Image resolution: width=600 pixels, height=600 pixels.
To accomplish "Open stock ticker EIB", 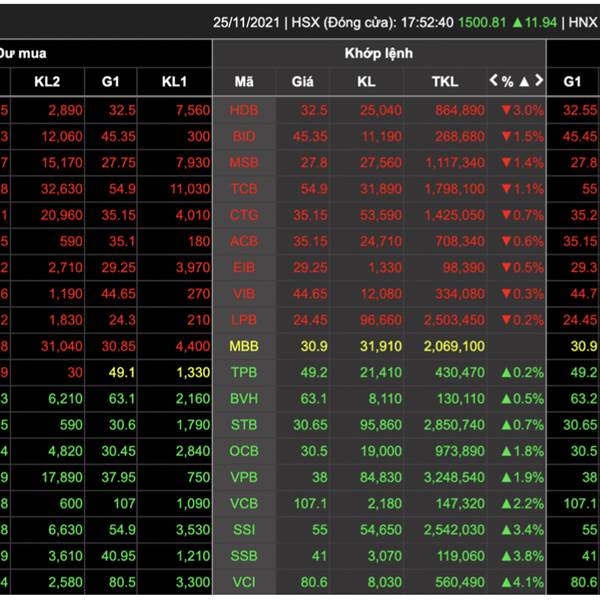I will click(x=244, y=267).
